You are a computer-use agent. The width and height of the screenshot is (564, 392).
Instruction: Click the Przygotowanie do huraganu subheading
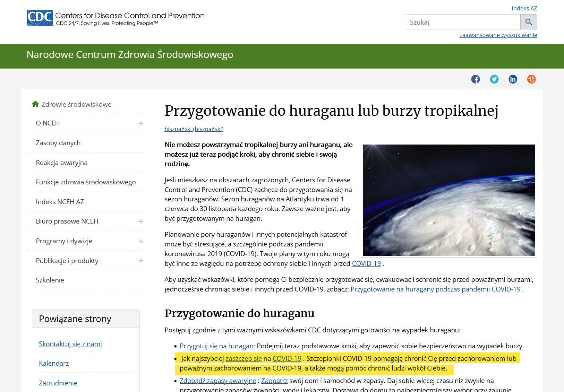coord(239,313)
